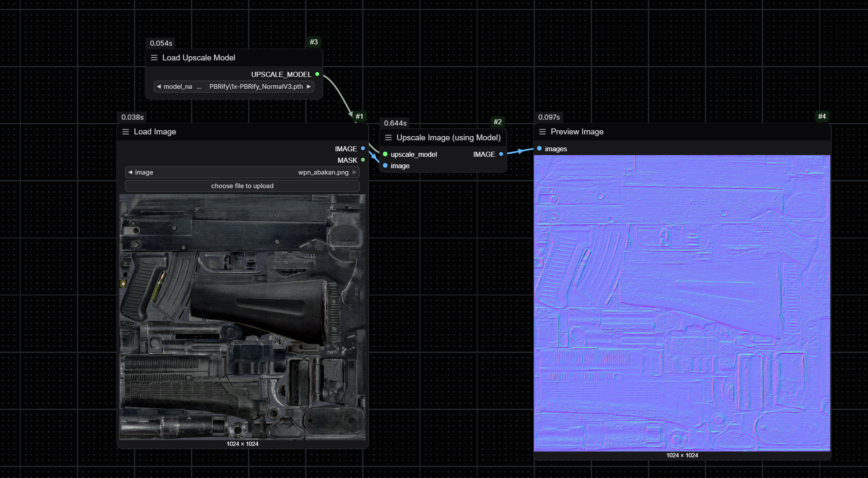Image resolution: width=868 pixels, height=478 pixels.
Task: Click the UPSCALE_MODEL output socket
Action: click(317, 74)
